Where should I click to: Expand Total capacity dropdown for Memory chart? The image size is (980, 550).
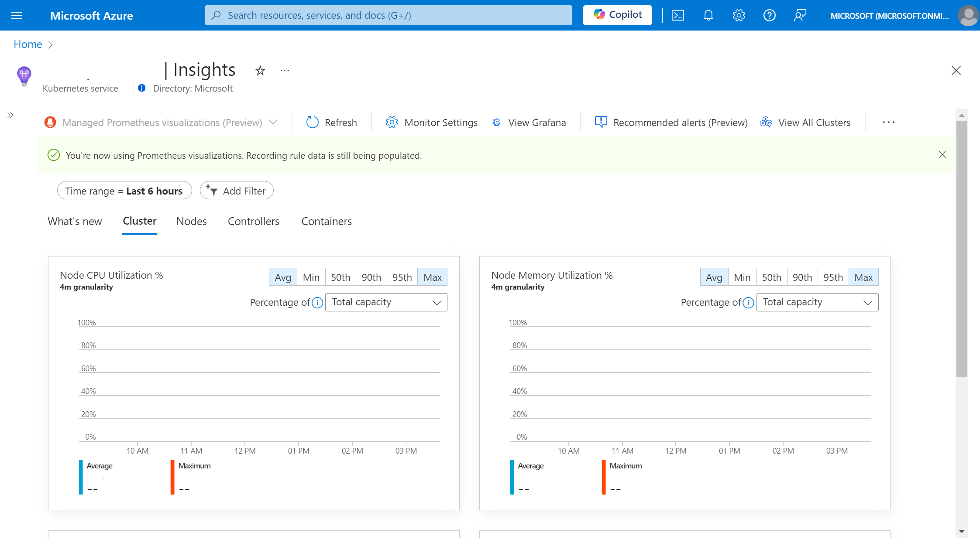tap(816, 302)
